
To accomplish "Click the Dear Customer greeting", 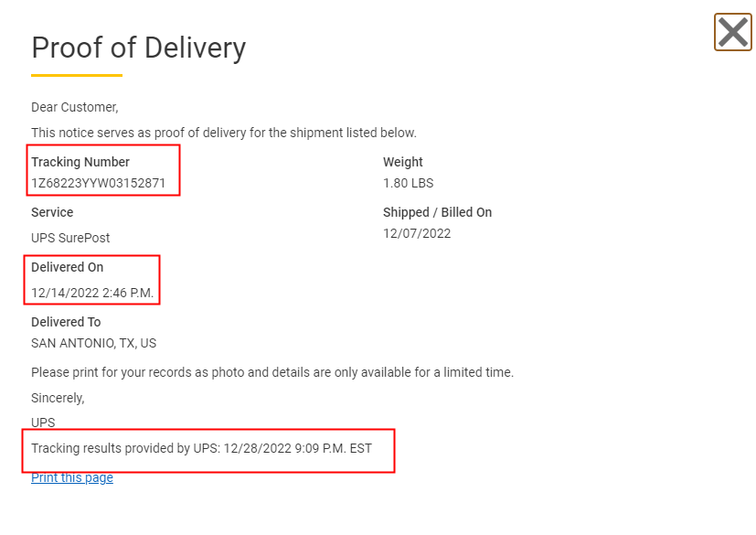I will [75, 107].
